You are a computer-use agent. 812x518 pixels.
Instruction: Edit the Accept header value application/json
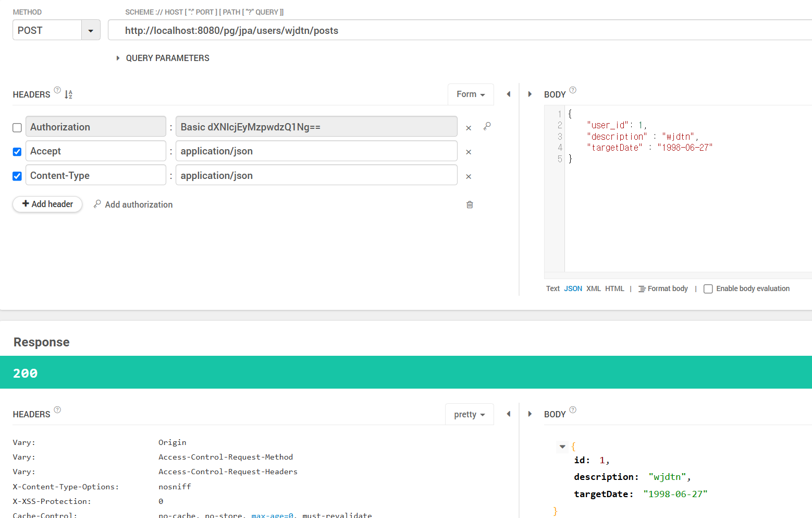click(316, 151)
